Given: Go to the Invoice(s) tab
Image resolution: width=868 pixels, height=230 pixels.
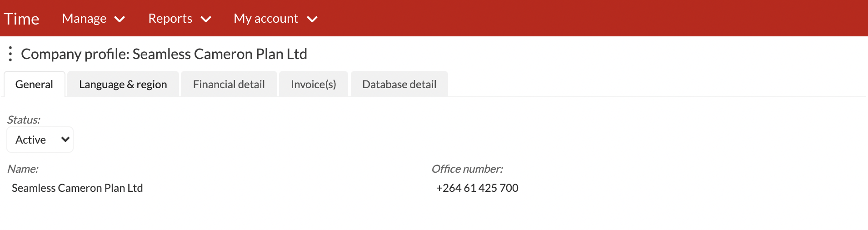Looking at the screenshot, I should 314,84.
